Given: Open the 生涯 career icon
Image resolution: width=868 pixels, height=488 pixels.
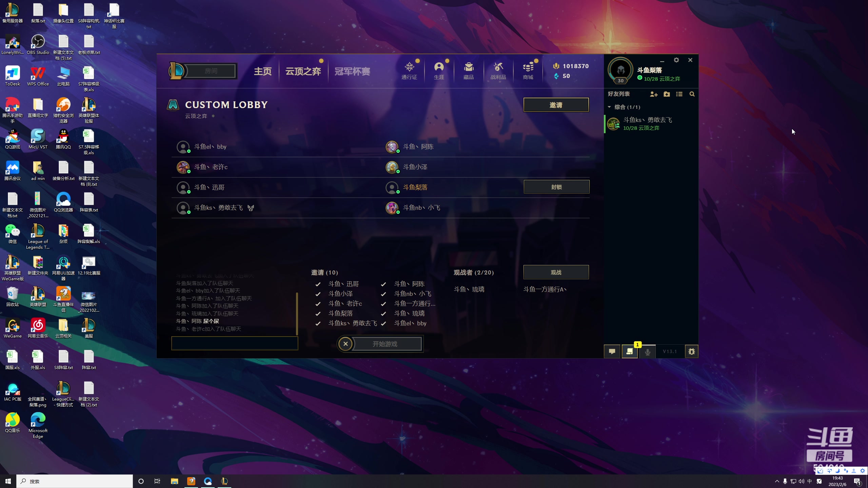Looking at the screenshot, I should [439, 70].
